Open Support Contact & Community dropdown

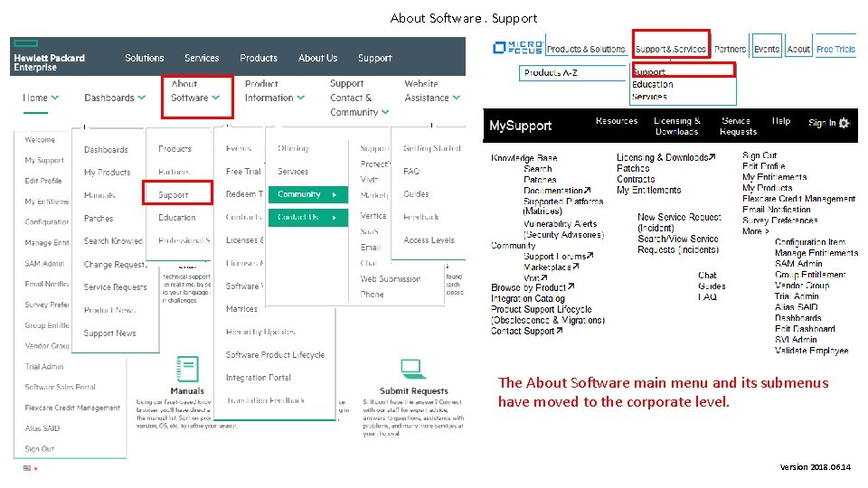(359, 98)
